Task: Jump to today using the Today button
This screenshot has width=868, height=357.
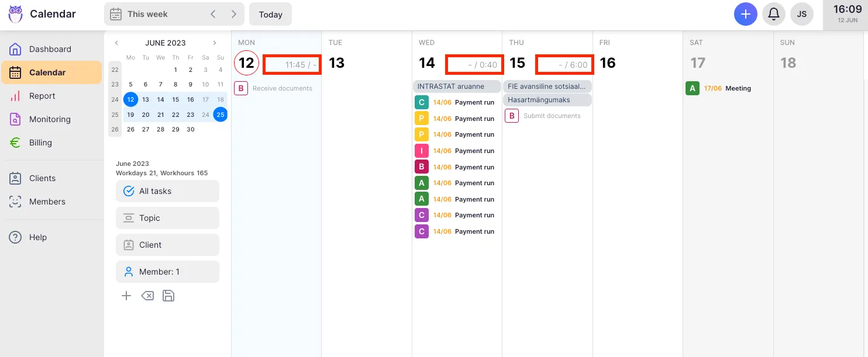Action: point(270,13)
